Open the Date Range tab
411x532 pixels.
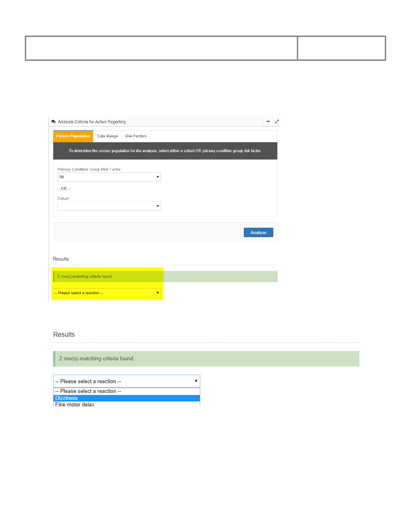tap(107, 136)
